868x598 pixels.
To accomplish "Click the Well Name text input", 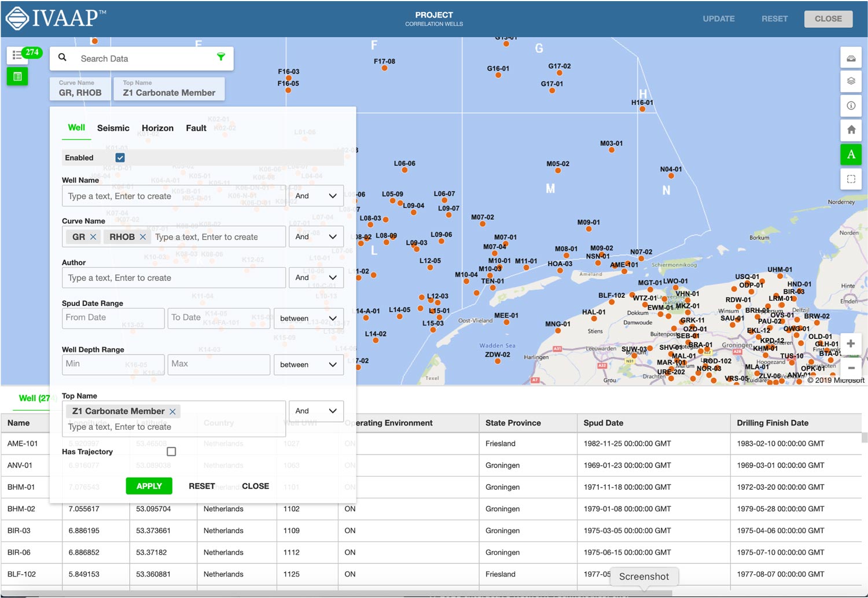I will click(174, 196).
